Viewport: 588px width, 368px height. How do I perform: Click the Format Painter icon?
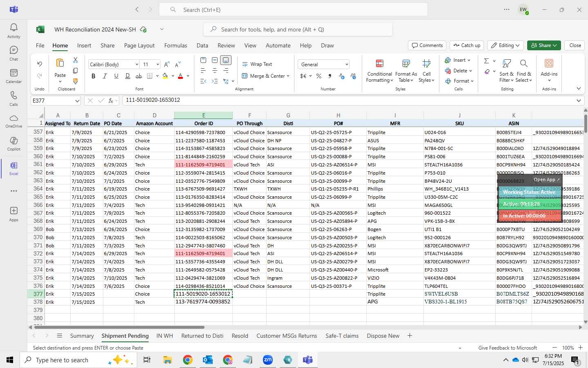point(75,81)
